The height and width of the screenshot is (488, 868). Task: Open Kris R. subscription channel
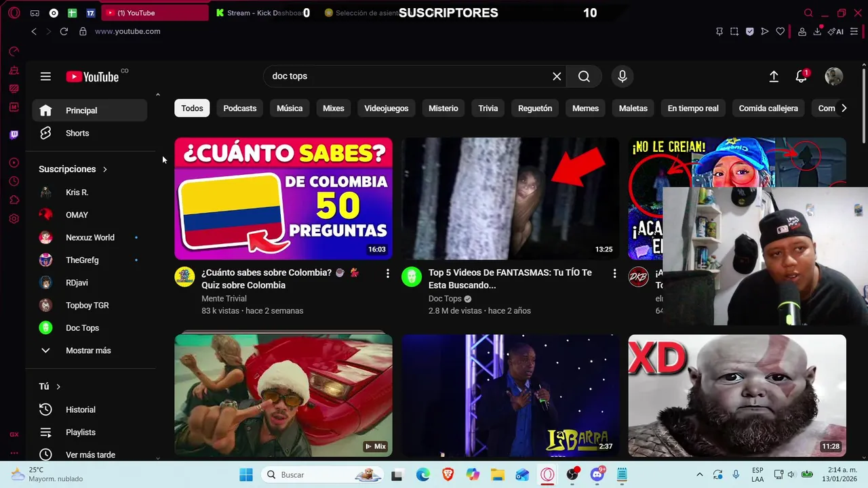pos(90,192)
